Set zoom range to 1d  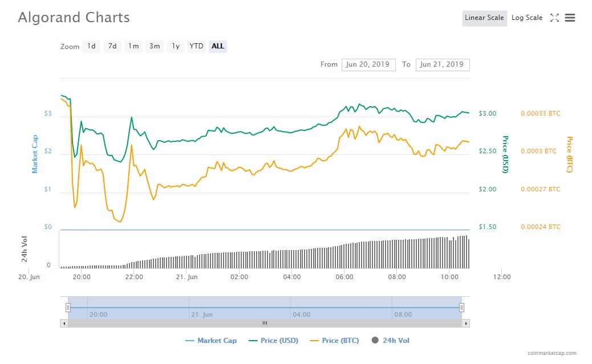[x=91, y=46]
